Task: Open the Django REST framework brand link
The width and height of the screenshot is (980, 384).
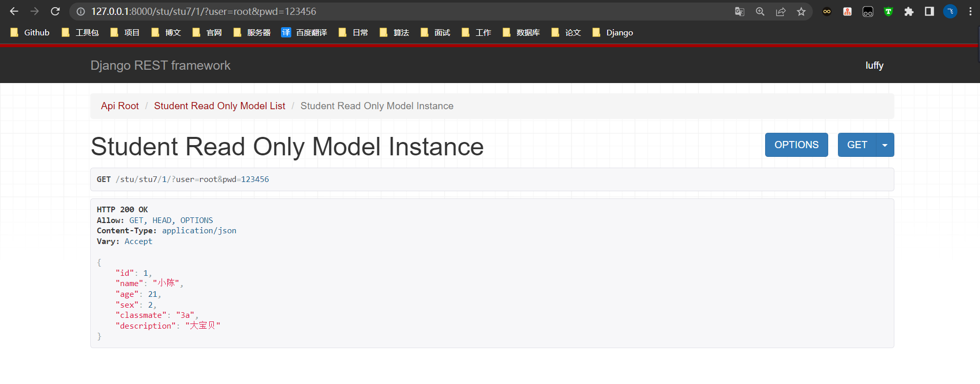Action: 161,65
